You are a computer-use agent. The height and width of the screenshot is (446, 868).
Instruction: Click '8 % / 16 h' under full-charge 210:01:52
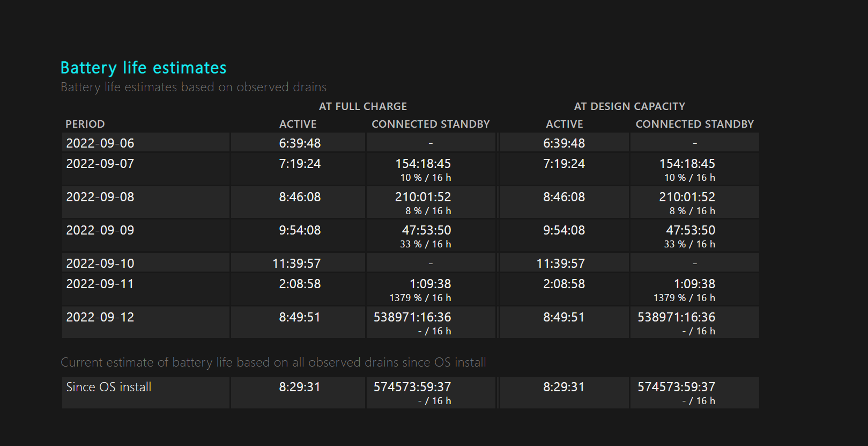pyautogui.click(x=428, y=211)
